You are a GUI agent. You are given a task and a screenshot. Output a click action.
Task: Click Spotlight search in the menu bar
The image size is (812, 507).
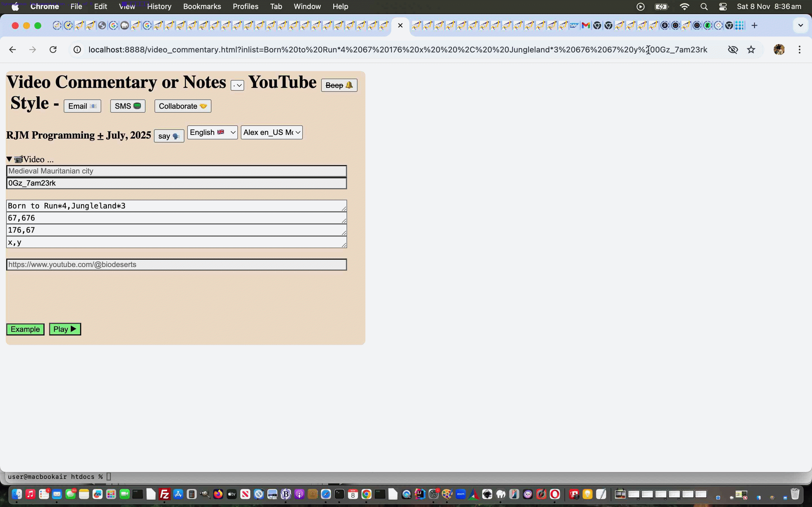click(704, 6)
